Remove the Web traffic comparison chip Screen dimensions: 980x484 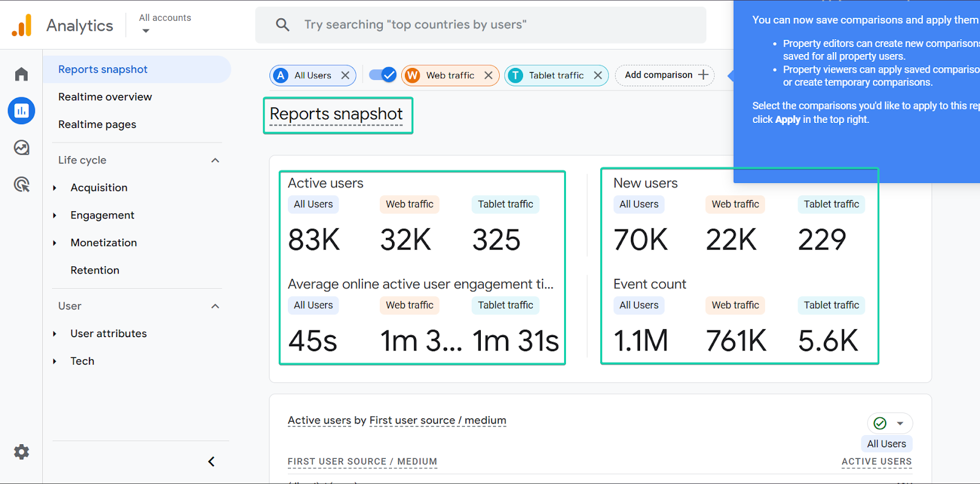[488, 75]
